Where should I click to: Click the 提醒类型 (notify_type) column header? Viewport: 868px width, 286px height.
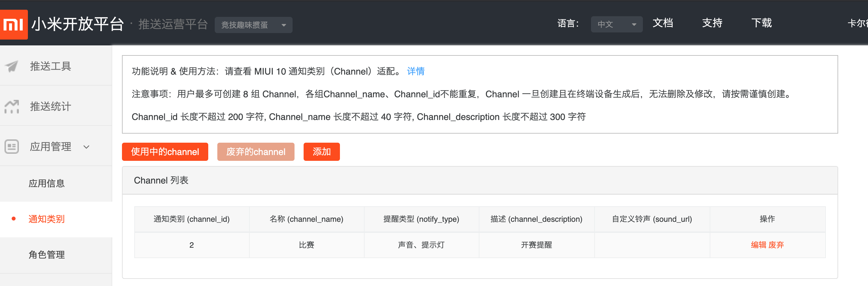[x=421, y=219]
